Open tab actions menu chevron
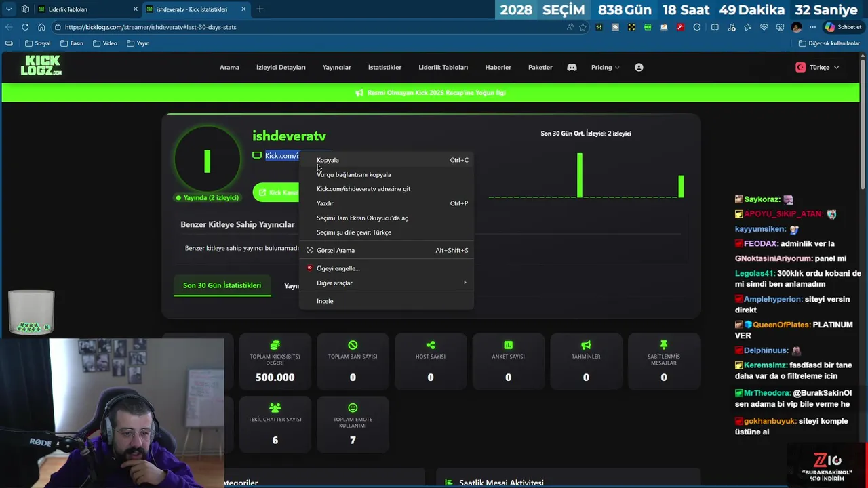Image resolution: width=868 pixels, height=488 pixels. click(9, 9)
